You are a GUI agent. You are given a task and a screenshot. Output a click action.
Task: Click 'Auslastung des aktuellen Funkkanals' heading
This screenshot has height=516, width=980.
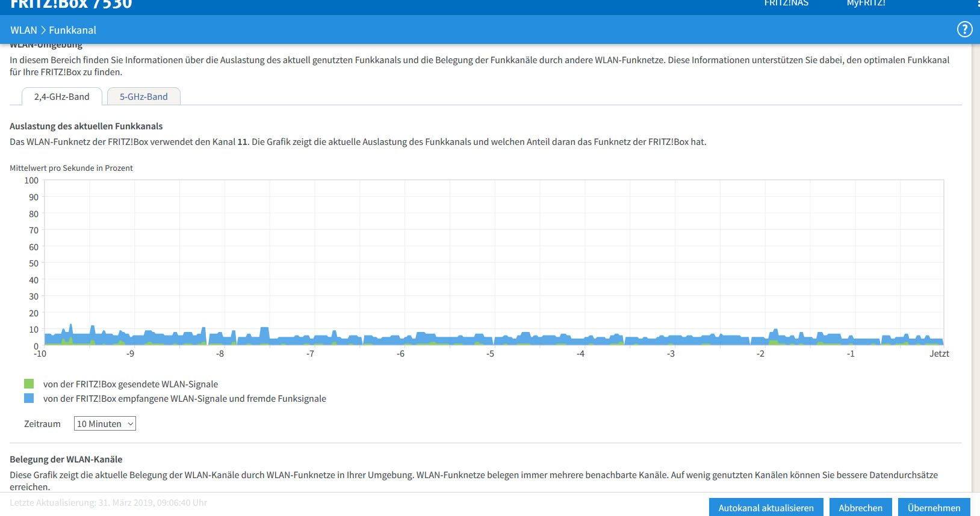pos(86,126)
